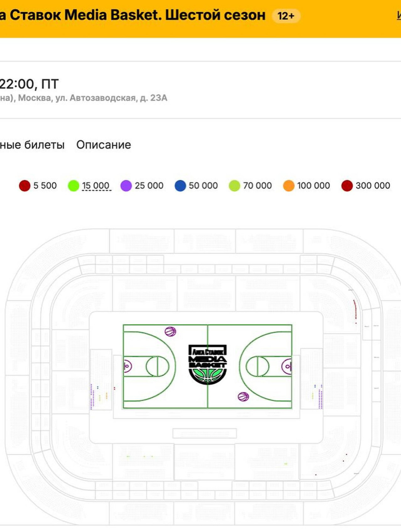
Task: Select the 100 000 orange price swatch
Action: coord(288,186)
